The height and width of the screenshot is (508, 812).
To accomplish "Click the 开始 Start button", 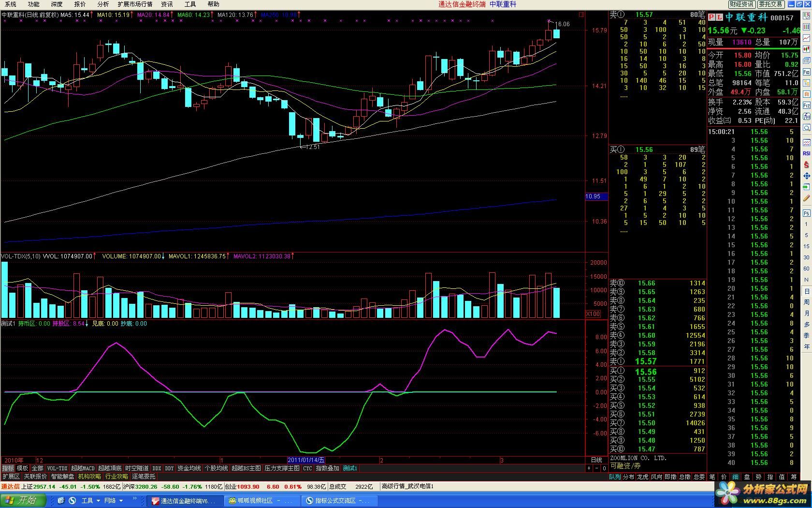I will [x=22, y=500].
